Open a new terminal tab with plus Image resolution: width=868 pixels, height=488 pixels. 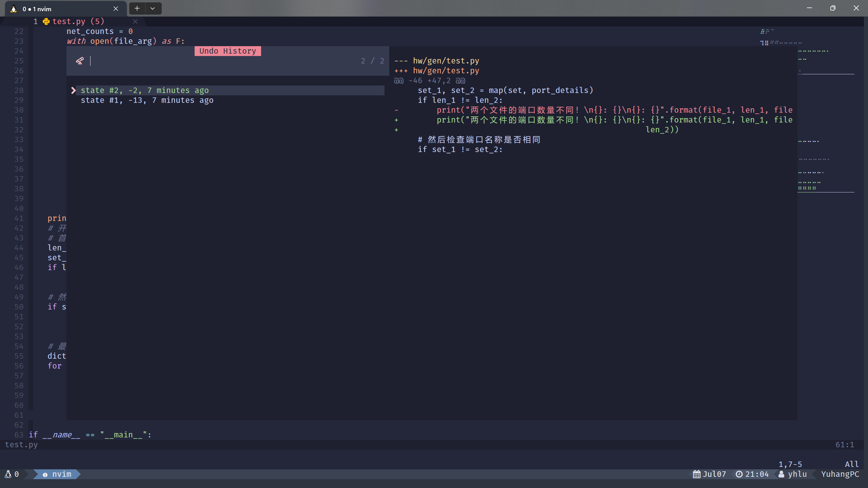(137, 8)
